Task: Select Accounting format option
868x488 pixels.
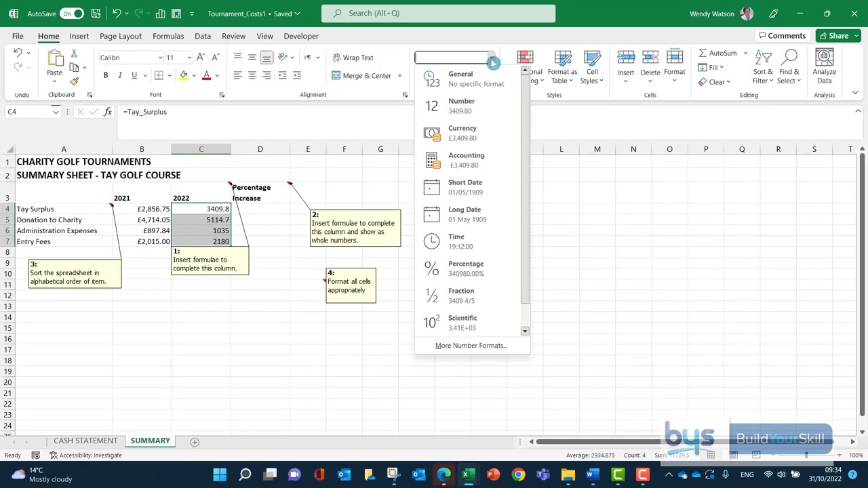Action: tap(468, 160)
